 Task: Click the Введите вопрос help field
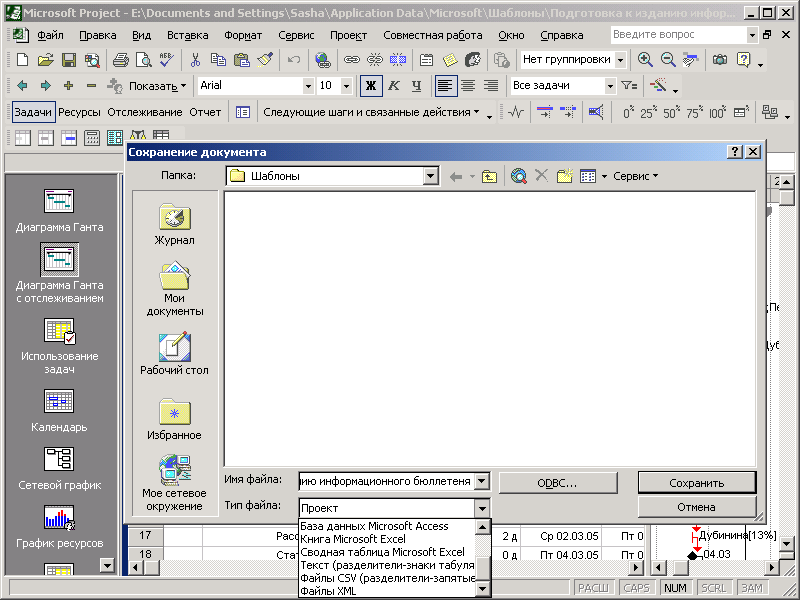click(679, 35)
